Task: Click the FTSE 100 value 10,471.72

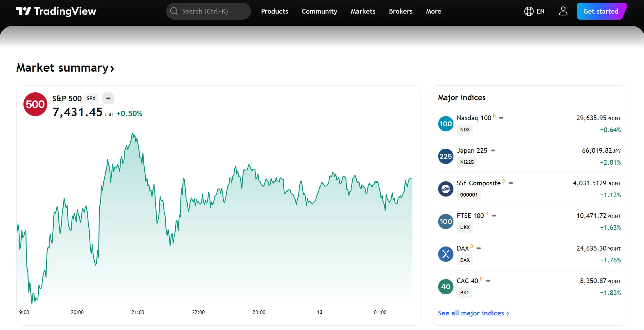Action: (x=591, y=216)
